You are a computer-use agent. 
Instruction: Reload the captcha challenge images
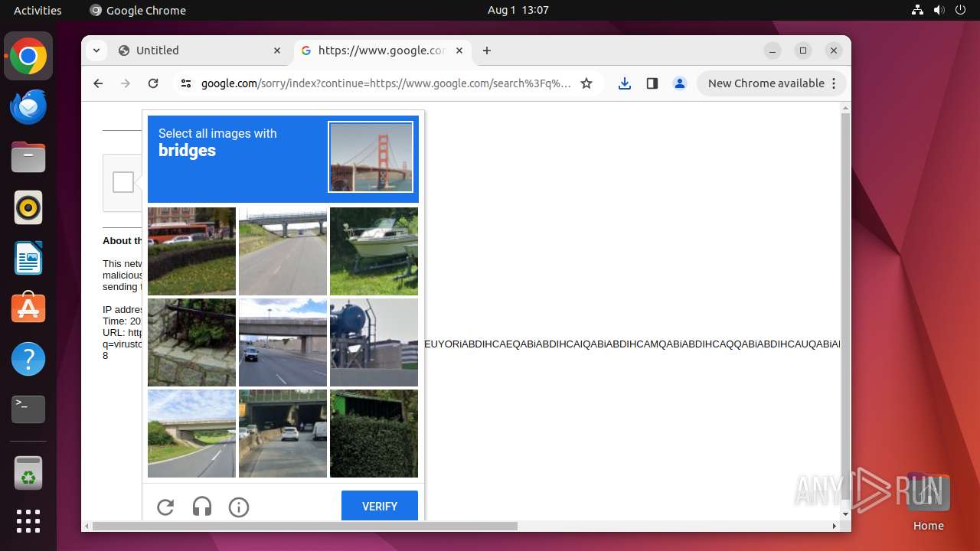coord(165,507)
